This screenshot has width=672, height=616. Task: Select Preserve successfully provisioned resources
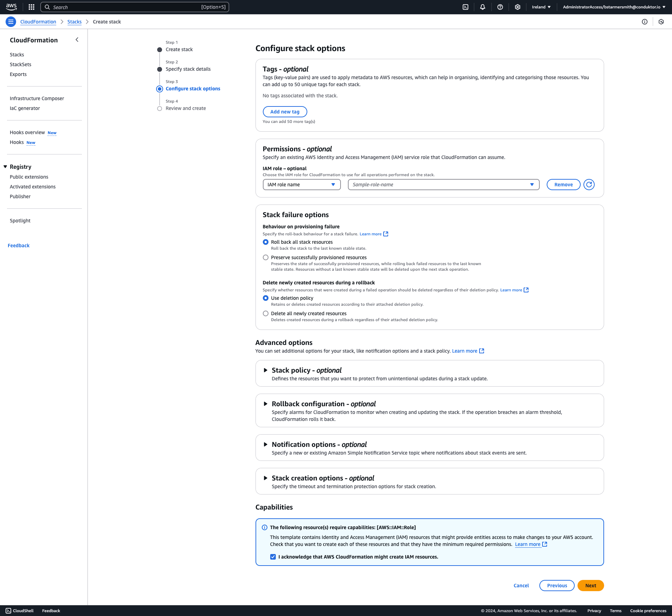click(x=266, y=257)
